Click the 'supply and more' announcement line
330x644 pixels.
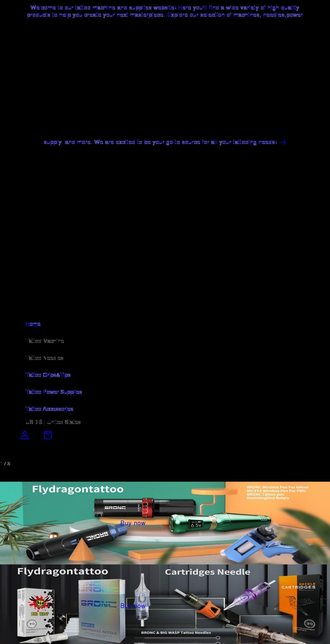click(x=160, y=142)
